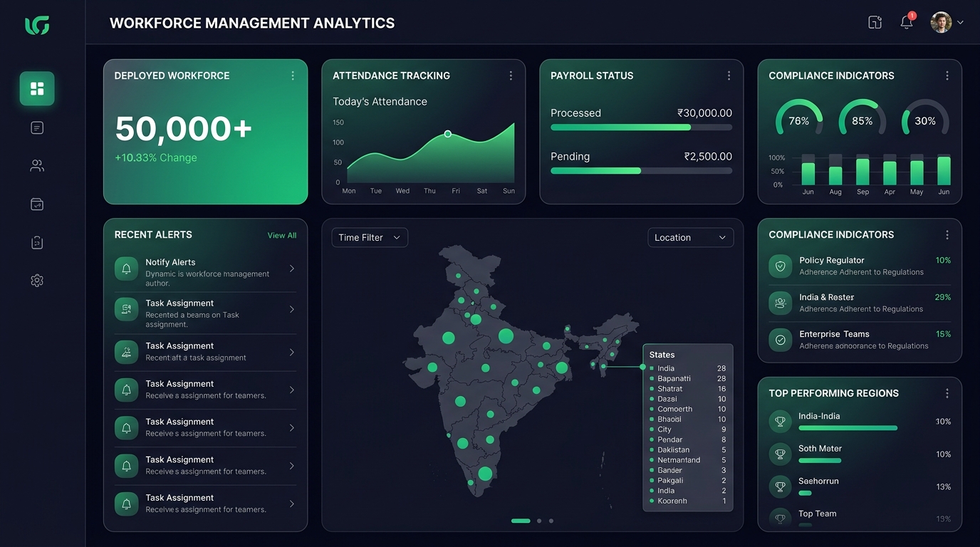This screenshot has width=980, height=547.
Task: Open the user profile avatar menu
Action: [947, 22]
